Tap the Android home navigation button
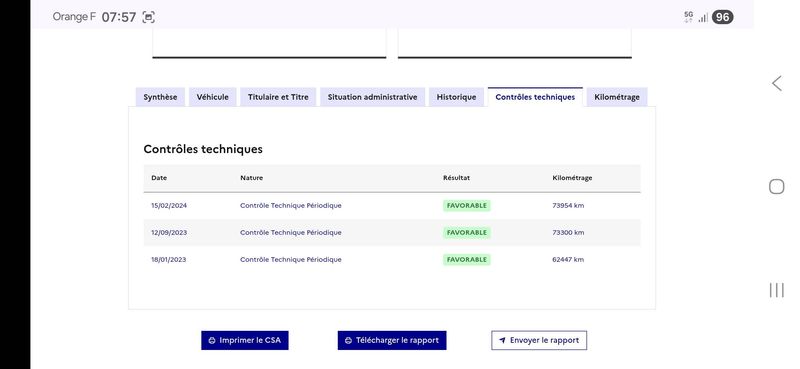 (777, 187)
